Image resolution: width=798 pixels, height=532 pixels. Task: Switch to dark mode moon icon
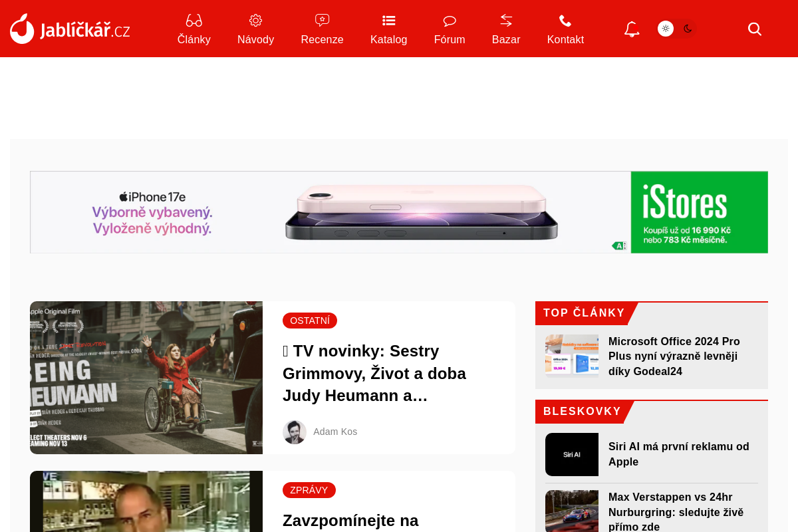coord(688,29)
